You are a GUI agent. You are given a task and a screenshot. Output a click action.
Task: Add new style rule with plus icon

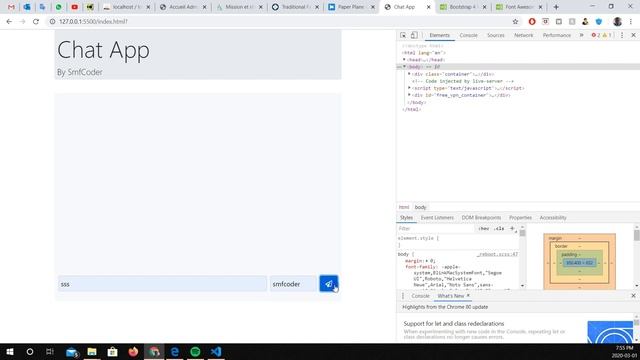coord(512,229)
